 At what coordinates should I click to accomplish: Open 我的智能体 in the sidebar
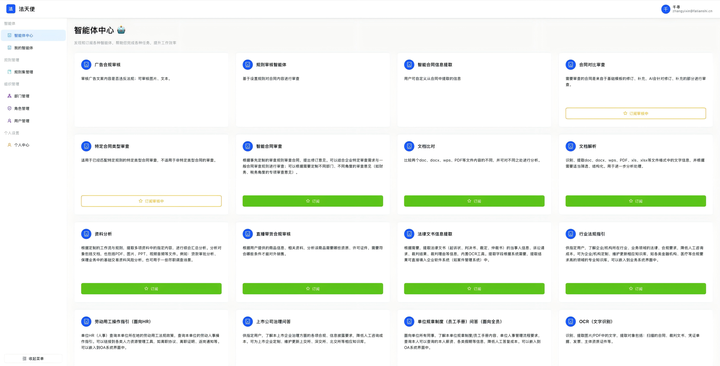(x=33, y=48)
